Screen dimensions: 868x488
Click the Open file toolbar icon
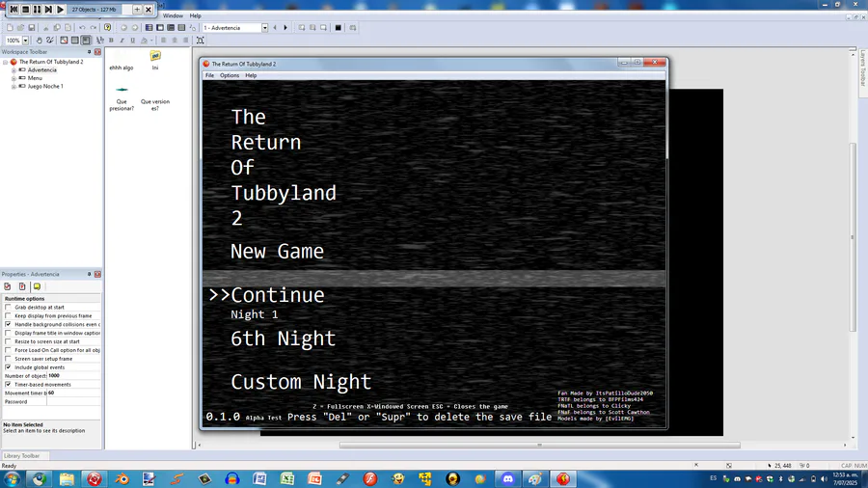[20, 28]
